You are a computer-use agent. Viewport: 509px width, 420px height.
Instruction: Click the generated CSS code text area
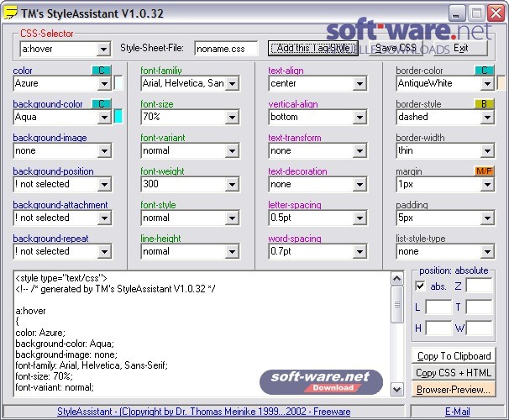pos(202,334)
